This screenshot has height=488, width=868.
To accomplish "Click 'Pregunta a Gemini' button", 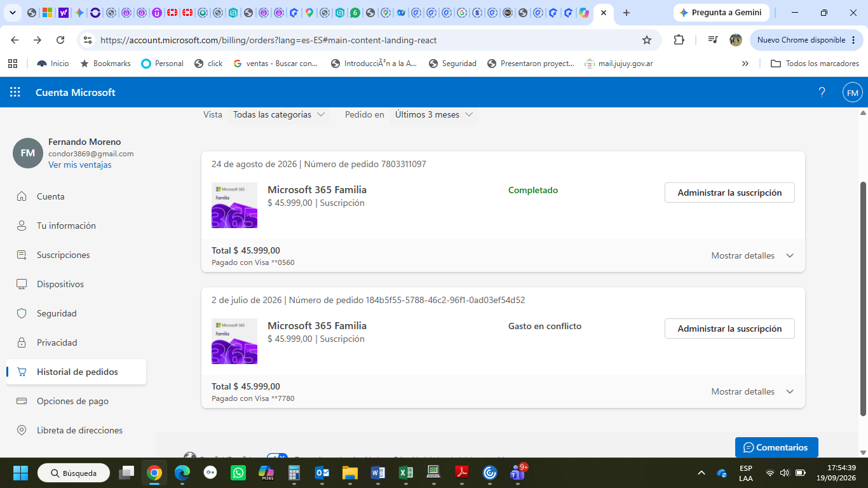I will pyautogui.click(x=721, y=13).
